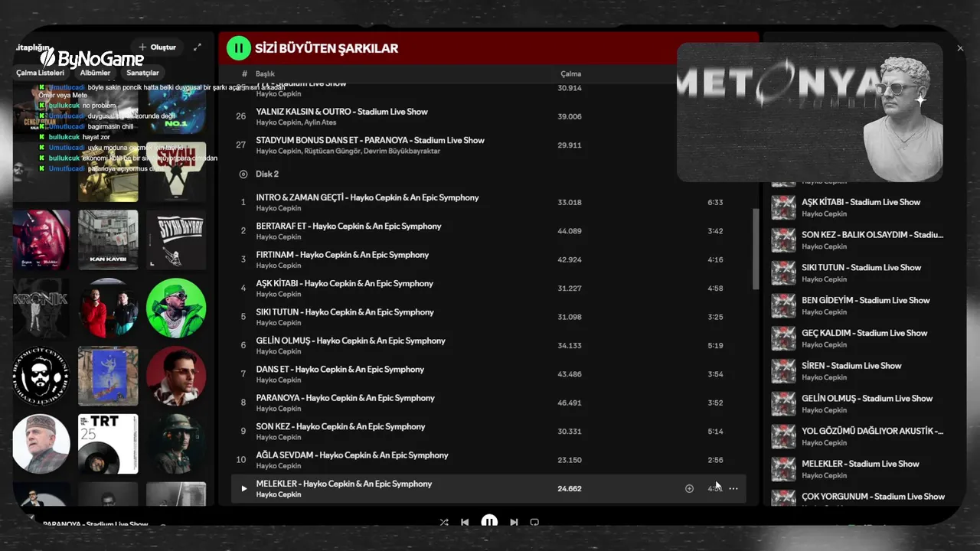Open the NO.1 album cover in library

pyautogui.click(x=176, y=108)
